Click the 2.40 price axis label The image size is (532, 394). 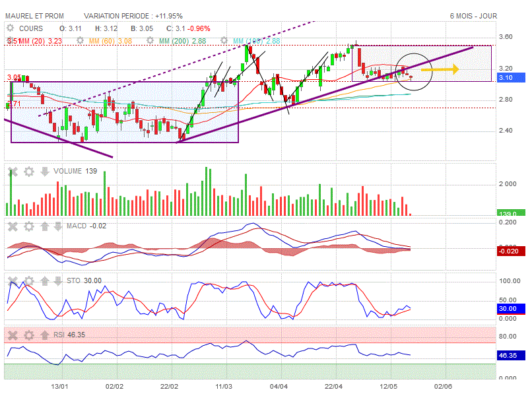point(506,131)
